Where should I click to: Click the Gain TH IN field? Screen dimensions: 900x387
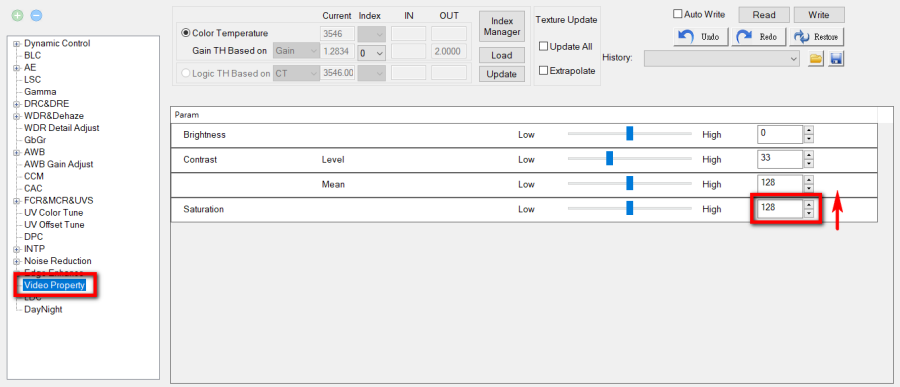(409, 51)
